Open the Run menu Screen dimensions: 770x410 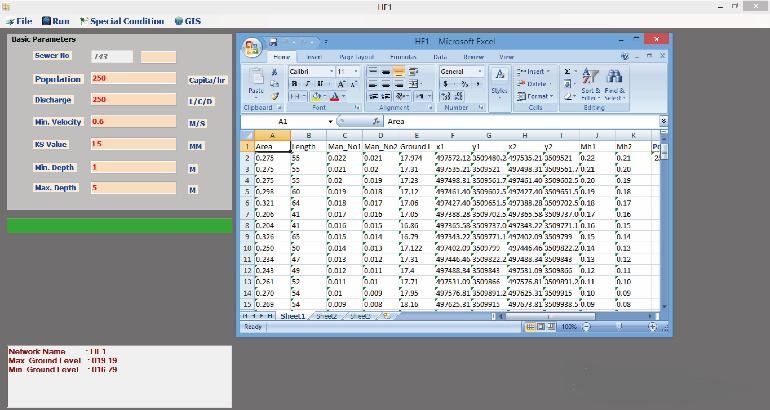[x=56, y=20]
